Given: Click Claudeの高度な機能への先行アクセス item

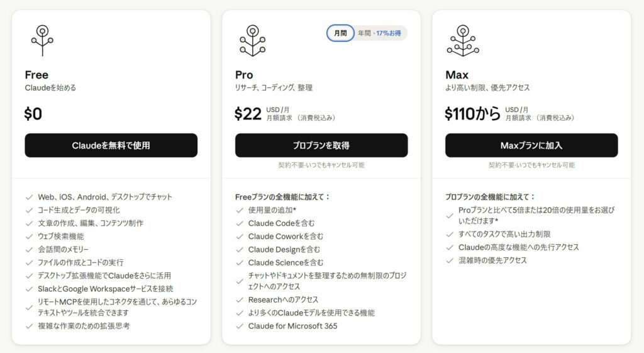Looking at the screenshot, I should pyautogui.click(x=519, y=247).
